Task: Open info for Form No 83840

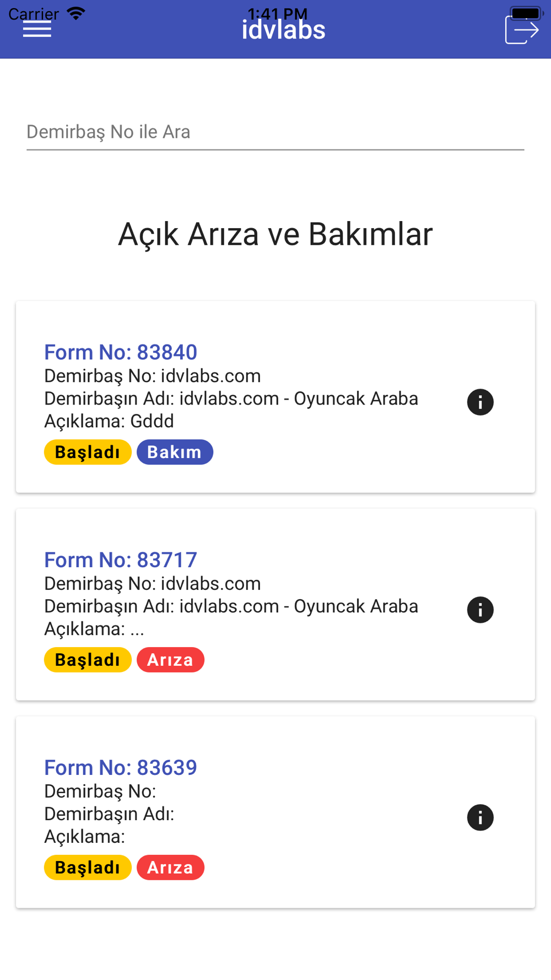Action: coord(480,402)
